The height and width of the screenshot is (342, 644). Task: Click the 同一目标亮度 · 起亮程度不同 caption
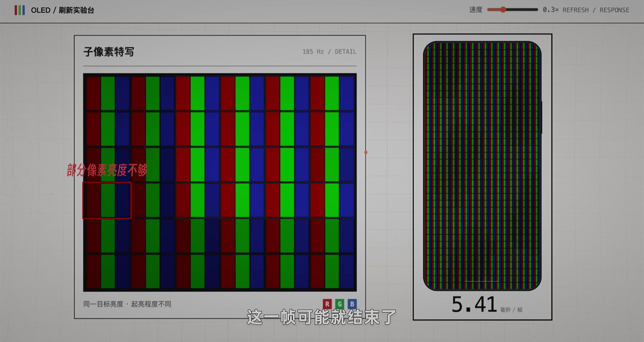pos(127,304)
